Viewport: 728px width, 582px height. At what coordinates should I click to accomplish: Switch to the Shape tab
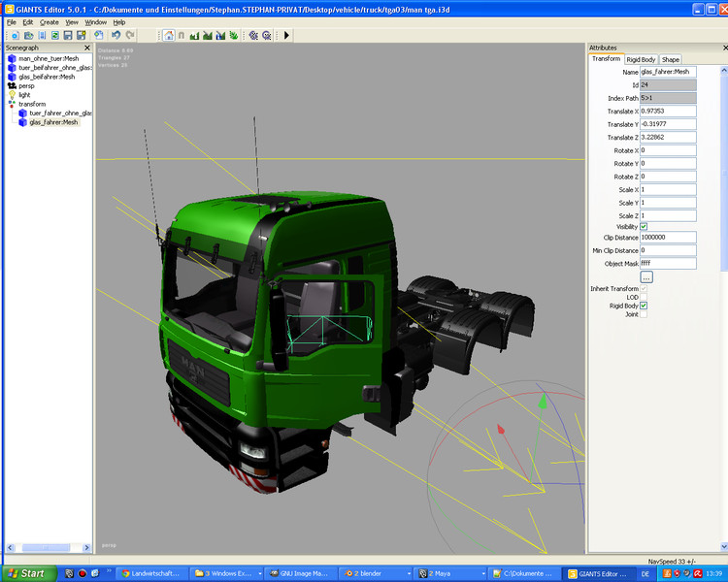click(670, 59)
